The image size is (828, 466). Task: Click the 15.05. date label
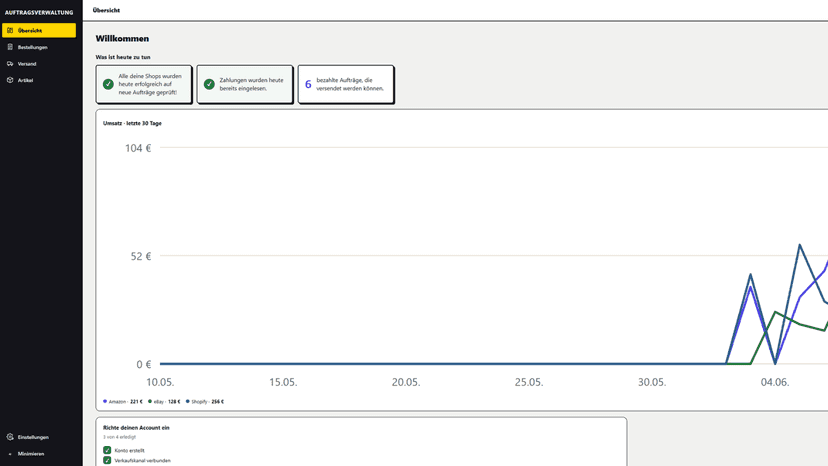[x=283, y=382]
